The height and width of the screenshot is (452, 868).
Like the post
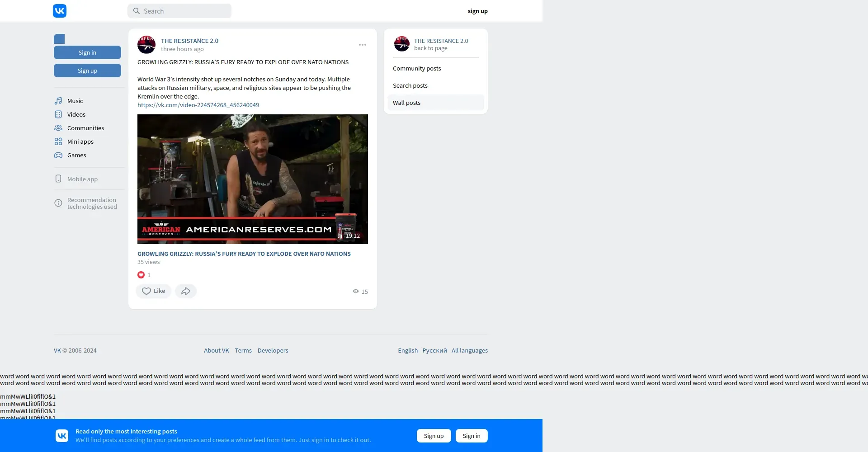tap(153, 291)
